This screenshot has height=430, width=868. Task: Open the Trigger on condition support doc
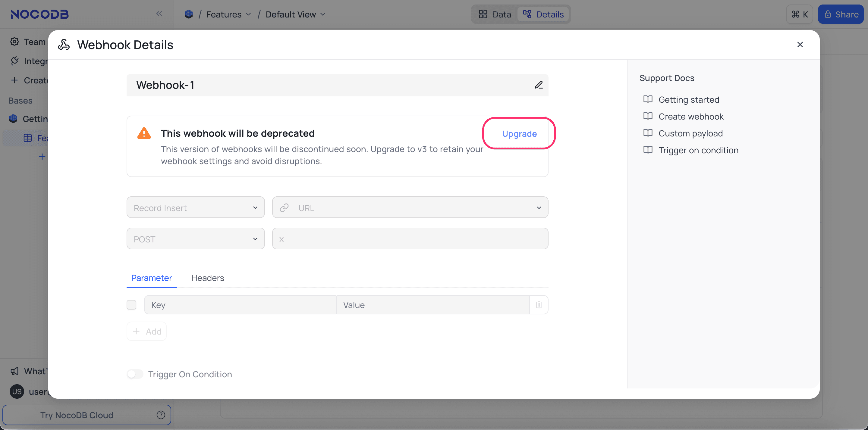point(698,150)
